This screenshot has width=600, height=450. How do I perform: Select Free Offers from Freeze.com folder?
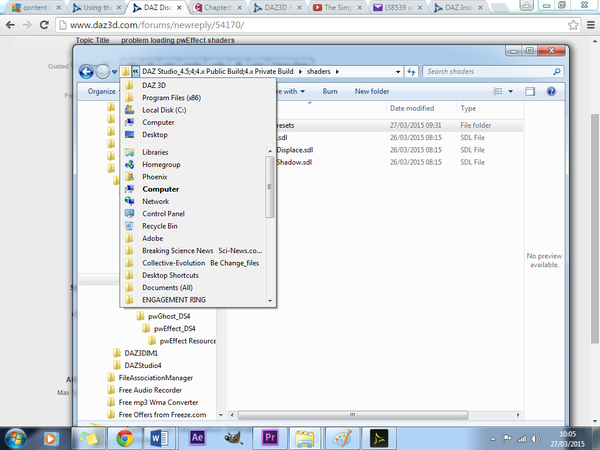162,414
